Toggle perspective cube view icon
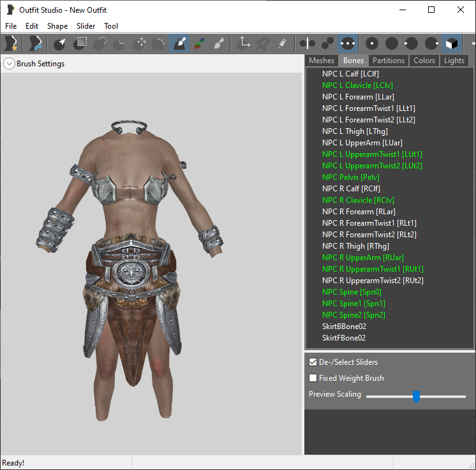Viewport: 476px width, 470px height. tap(452, 43)
